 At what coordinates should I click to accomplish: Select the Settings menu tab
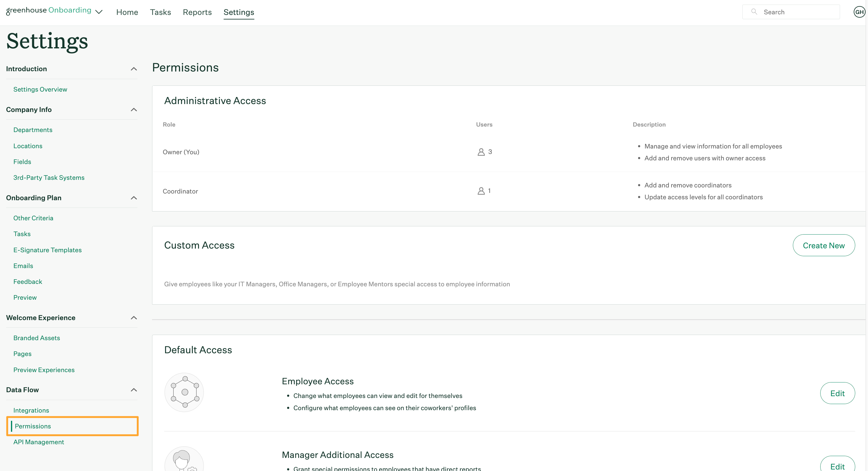click(x=239, y=12)
